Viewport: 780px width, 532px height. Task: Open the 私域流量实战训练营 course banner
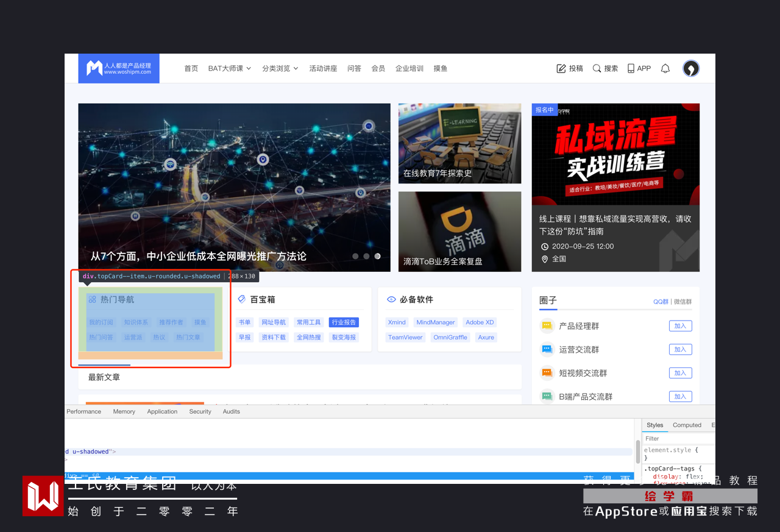click(615, 154)
